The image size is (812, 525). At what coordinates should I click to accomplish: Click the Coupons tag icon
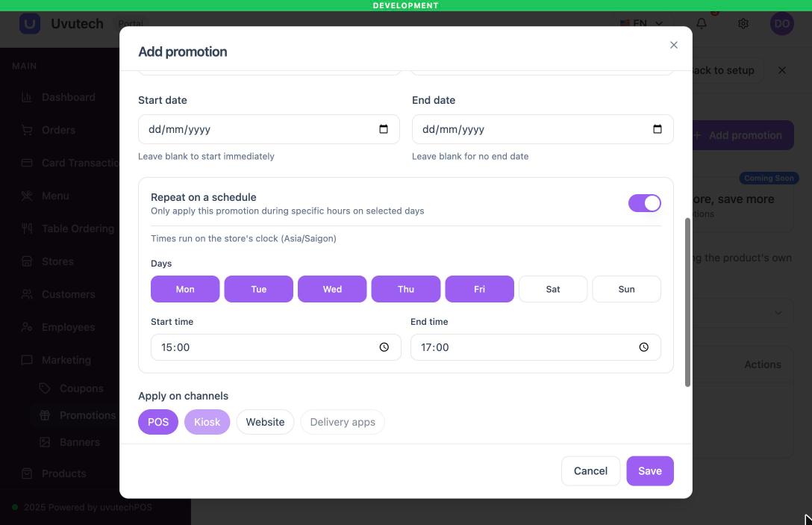point(45,388)
